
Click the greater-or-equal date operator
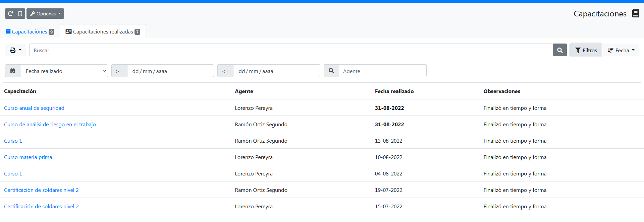[x=119, y=71]
